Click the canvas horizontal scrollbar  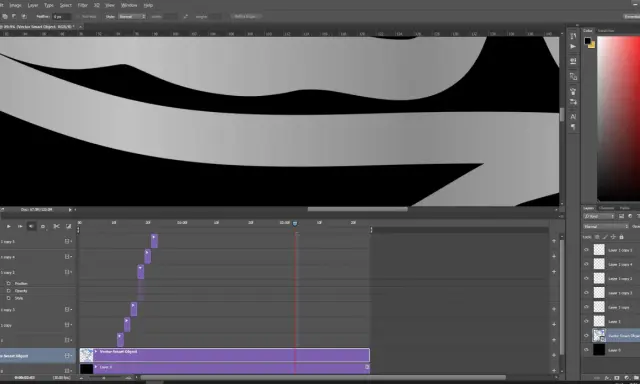point(358,209)
